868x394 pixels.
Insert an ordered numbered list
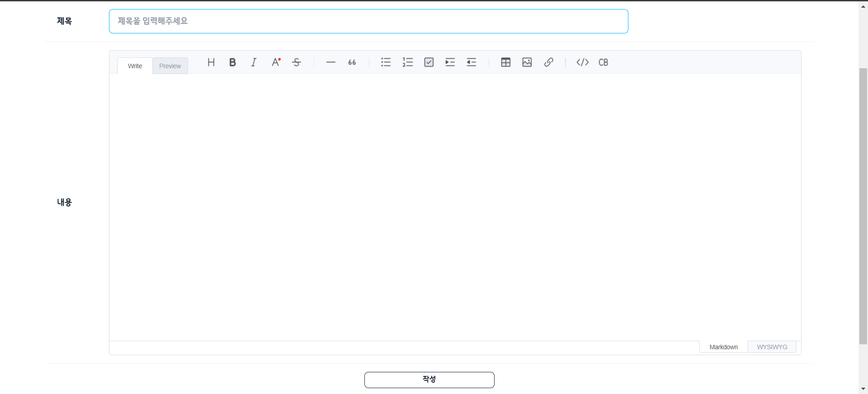pyautogui.click(x=408, y=62)
